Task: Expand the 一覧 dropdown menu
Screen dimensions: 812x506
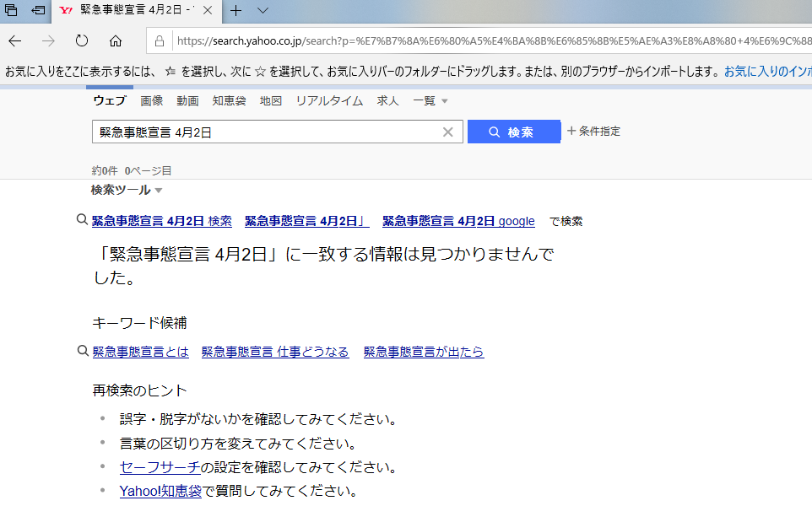Action: pos(430,101)
